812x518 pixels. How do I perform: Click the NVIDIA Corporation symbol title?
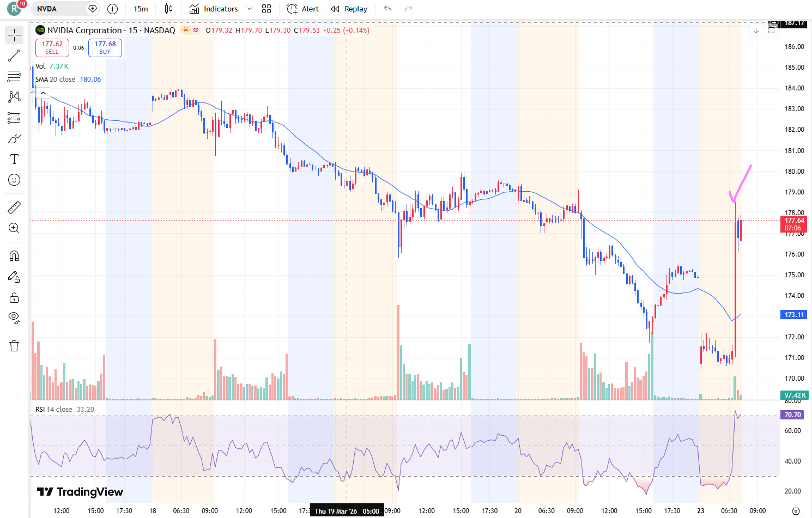tap(111, 31)
